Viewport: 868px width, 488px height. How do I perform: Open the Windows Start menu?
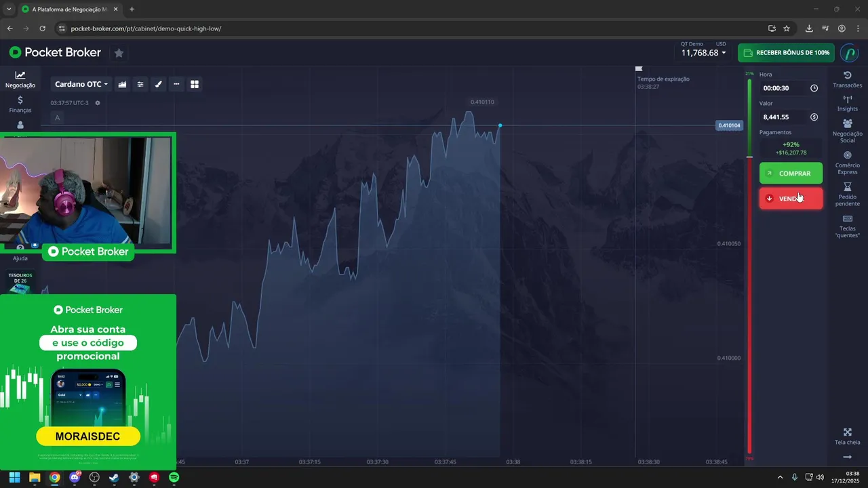coord(14,477)
